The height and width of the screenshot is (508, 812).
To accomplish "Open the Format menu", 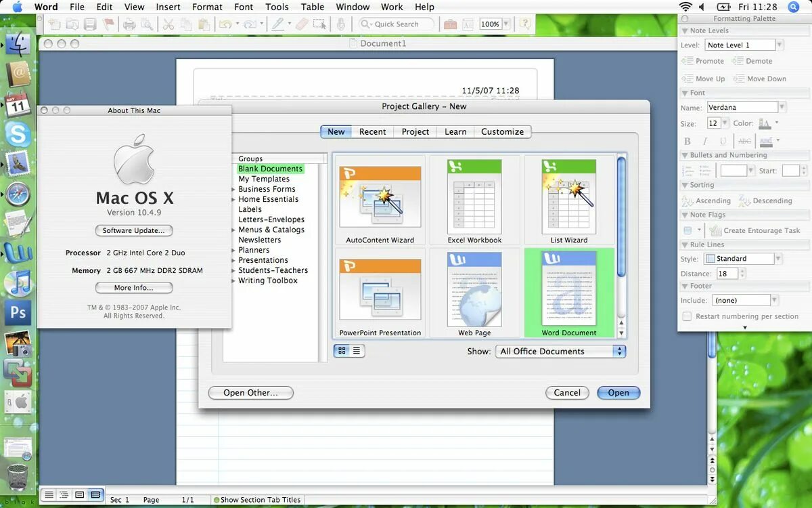I will (207, 7).
